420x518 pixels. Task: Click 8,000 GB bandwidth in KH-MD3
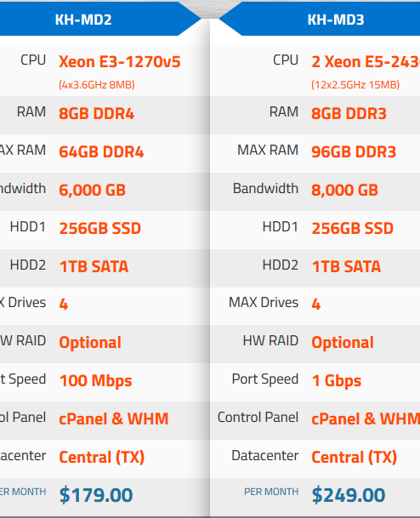coord(344,191)
